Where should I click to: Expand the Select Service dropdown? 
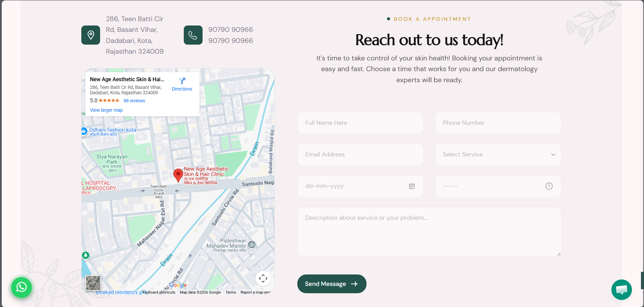(x=498, y=155)
